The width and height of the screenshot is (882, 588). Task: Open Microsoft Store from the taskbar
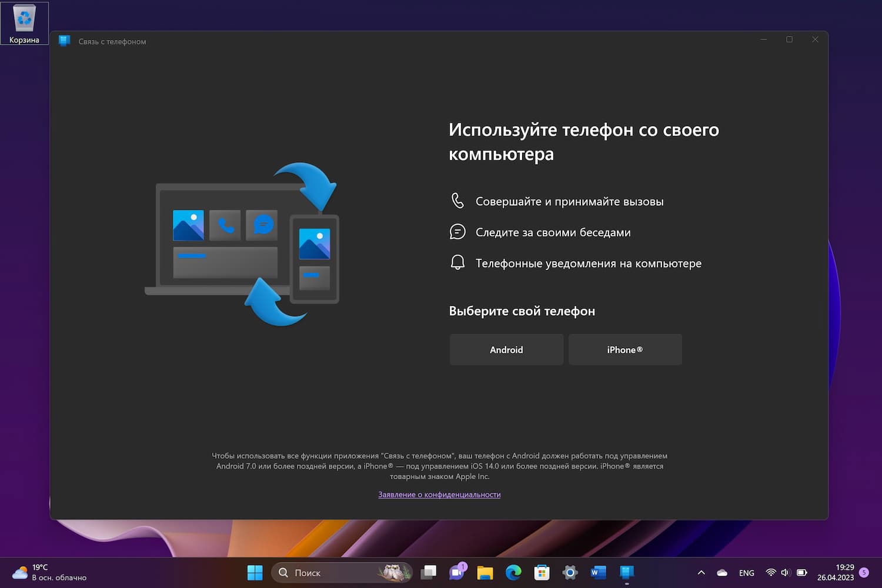click(x=542, y=573)
